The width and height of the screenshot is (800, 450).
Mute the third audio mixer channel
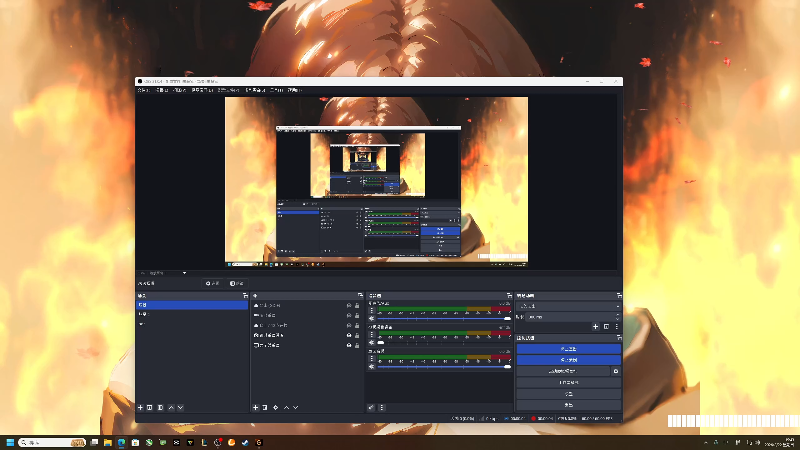372,367
